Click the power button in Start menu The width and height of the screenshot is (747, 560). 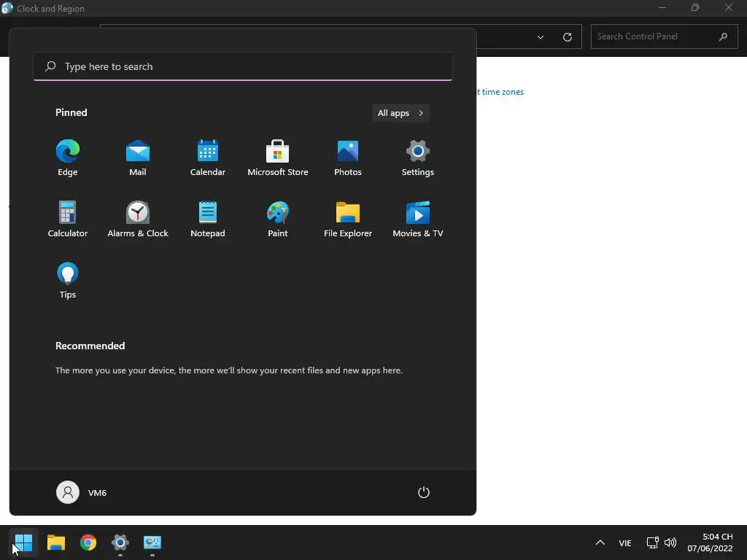click(x=424, y=492)
